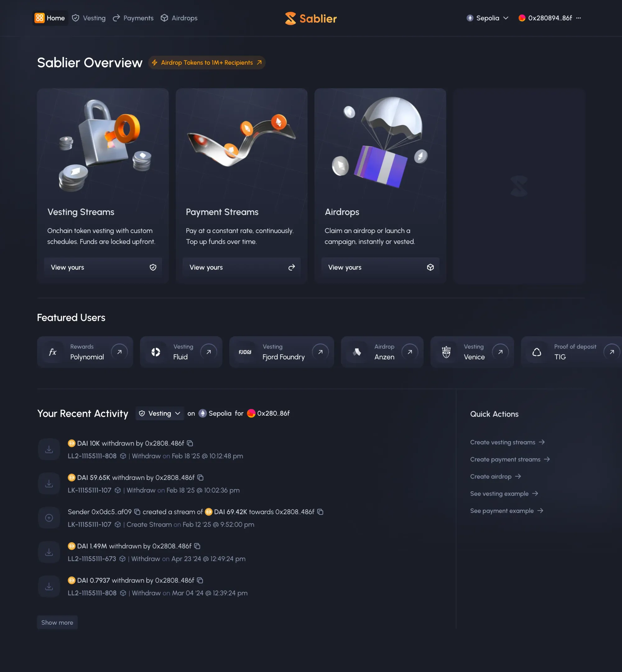Screen dimensions: 622x672
Task: Switch to the Airdrops tab
Action: point(179,18)
